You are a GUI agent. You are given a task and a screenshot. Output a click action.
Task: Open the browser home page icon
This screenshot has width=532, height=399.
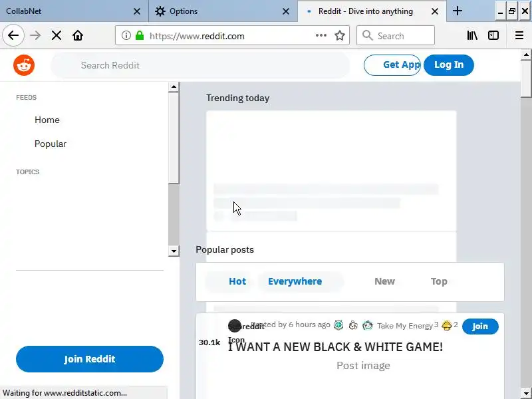click(78, 35)
